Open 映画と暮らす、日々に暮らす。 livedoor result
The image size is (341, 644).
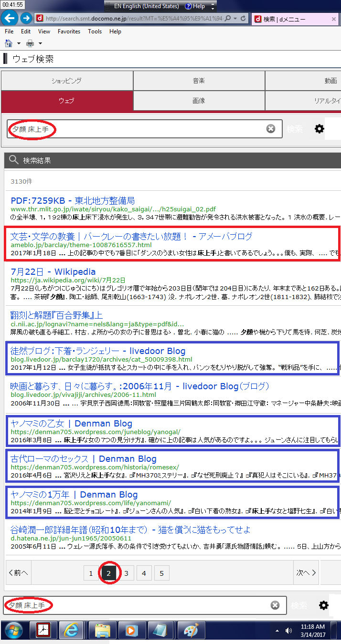click(140, 386)
